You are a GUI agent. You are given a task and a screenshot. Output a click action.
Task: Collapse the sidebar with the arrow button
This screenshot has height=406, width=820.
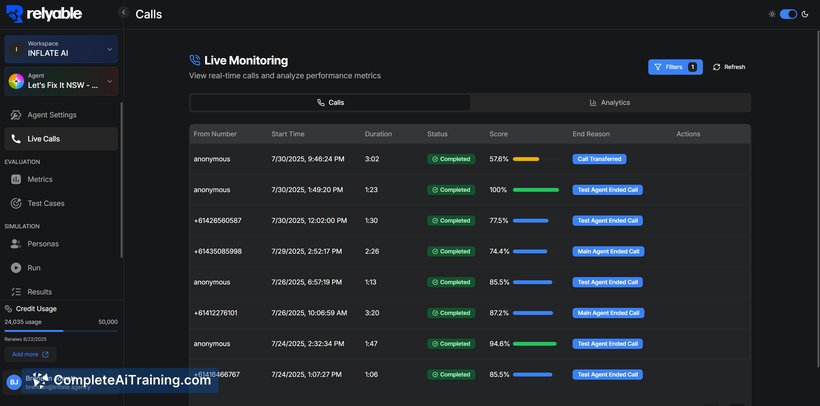(x=123, y=12)
